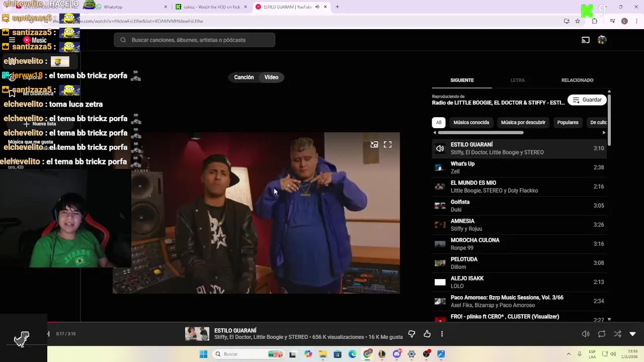Open Discord from the taskbar

(396, 354)
